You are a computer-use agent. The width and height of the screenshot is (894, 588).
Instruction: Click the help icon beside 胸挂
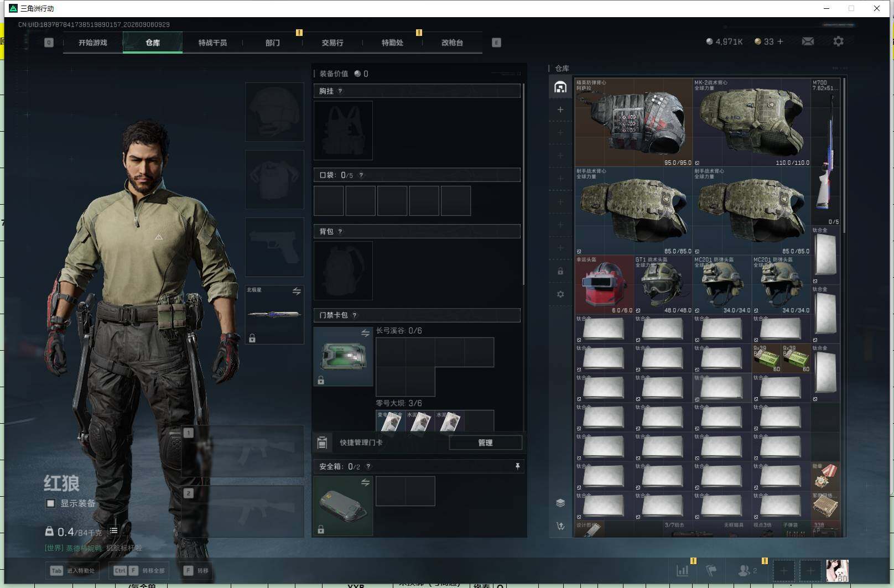coord(340,91)
